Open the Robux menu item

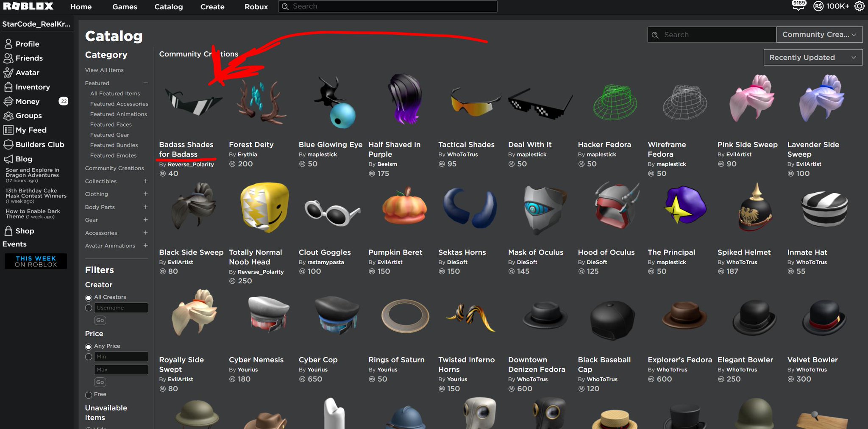[x=256, y=7]
